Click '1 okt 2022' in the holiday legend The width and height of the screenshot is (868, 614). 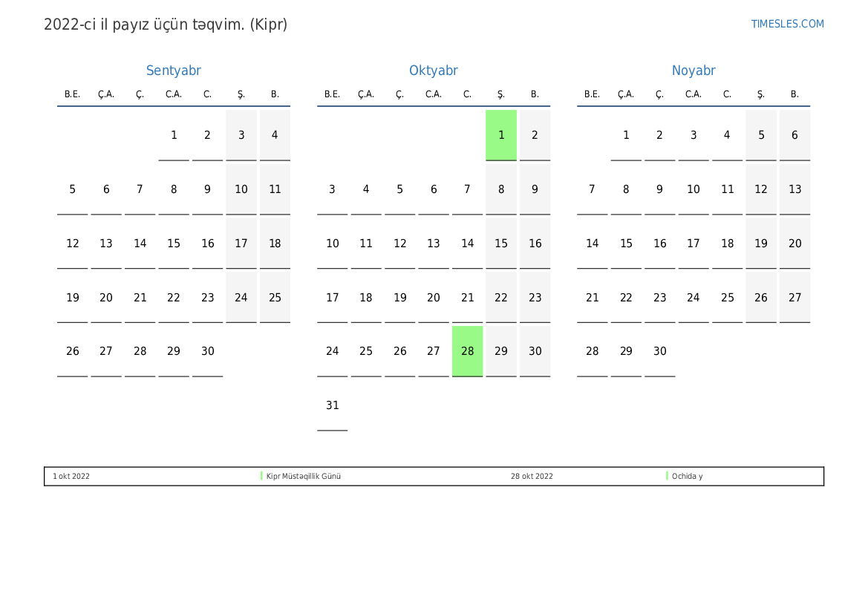coord(71,476)
